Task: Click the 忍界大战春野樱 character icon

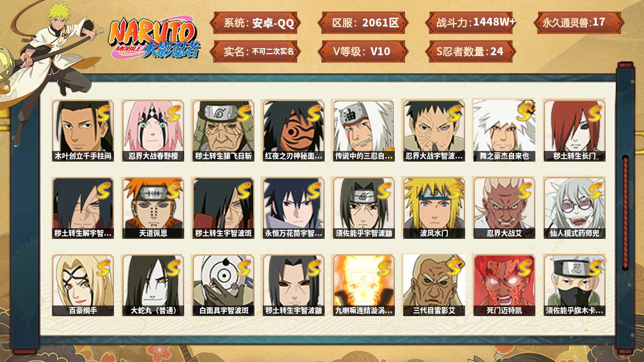Action: coord(153,130)
